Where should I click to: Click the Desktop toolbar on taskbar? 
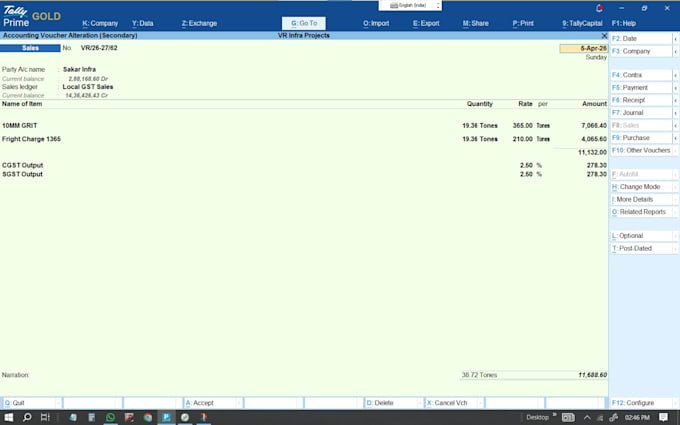coord(537,417)
